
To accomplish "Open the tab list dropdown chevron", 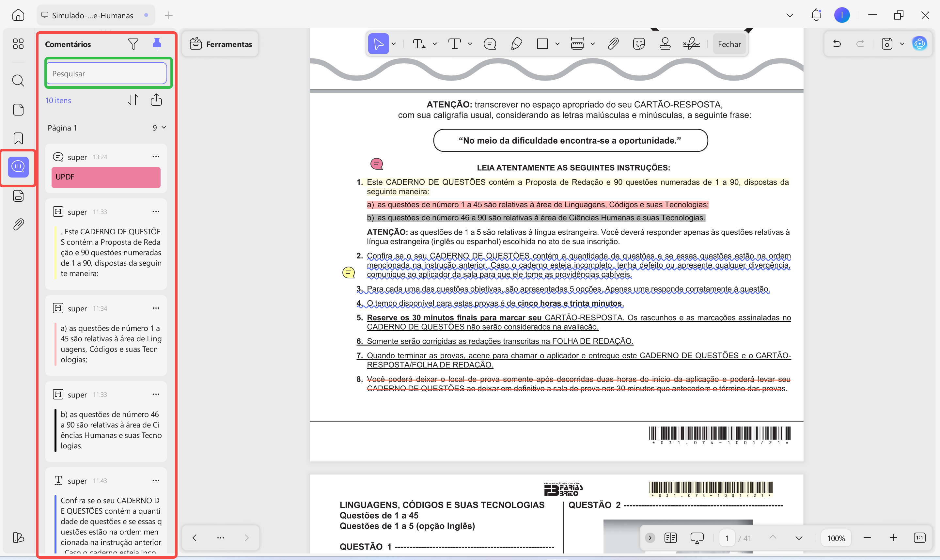I will (790, 15).
